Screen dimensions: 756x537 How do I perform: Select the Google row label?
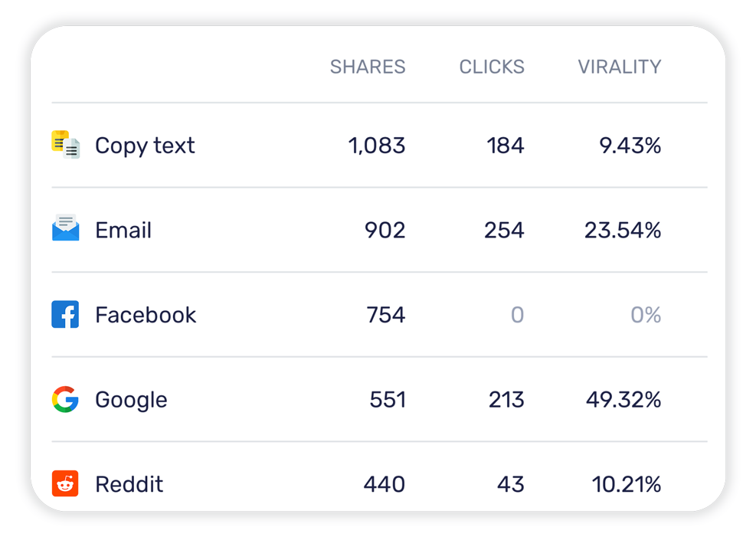pyautogui.click(x=131, y=400)
